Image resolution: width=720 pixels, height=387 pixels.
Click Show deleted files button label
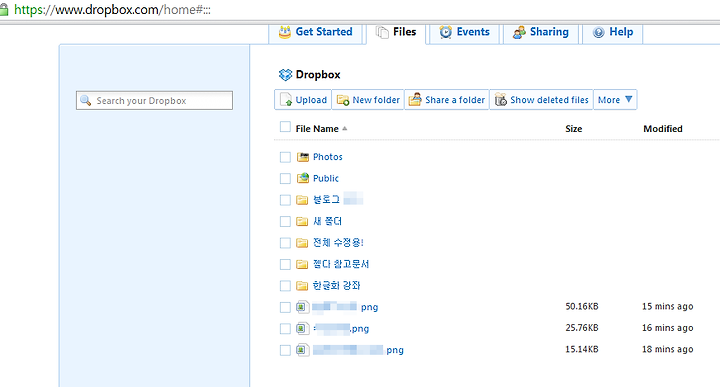[x=549, y=100]
